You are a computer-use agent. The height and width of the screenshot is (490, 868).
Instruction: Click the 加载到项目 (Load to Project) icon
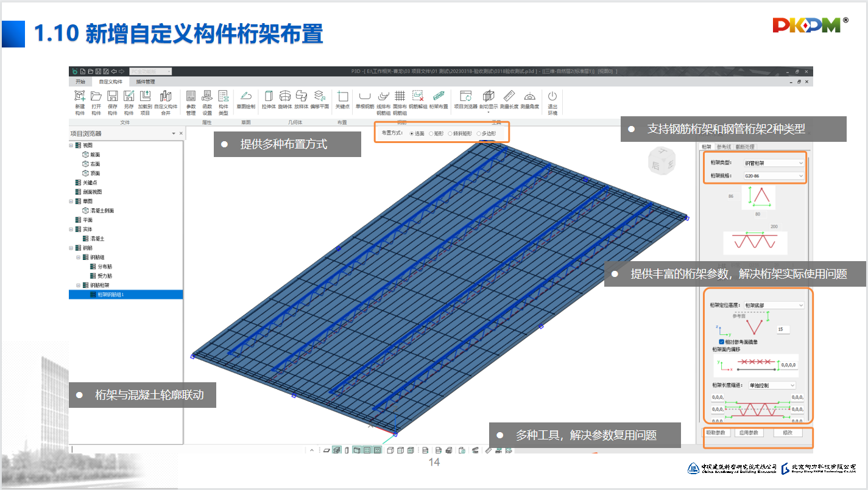coord(145,96)
